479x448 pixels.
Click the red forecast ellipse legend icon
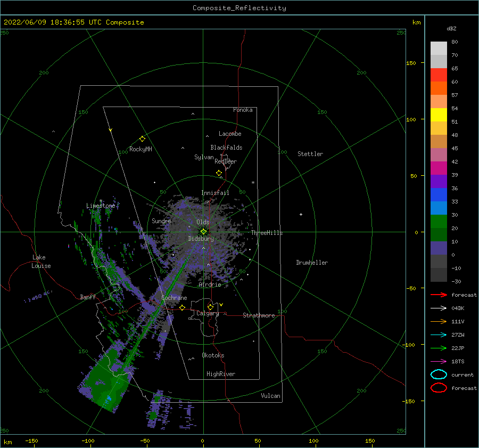pyautogui.click(x=439, y=388)
